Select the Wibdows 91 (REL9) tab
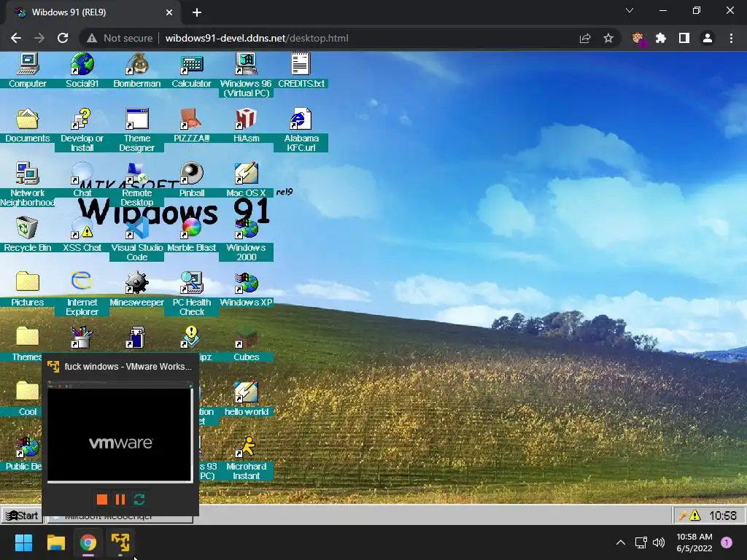Image resolution: width=747 pixels, height=560 pixels. (x=93, y=13)
